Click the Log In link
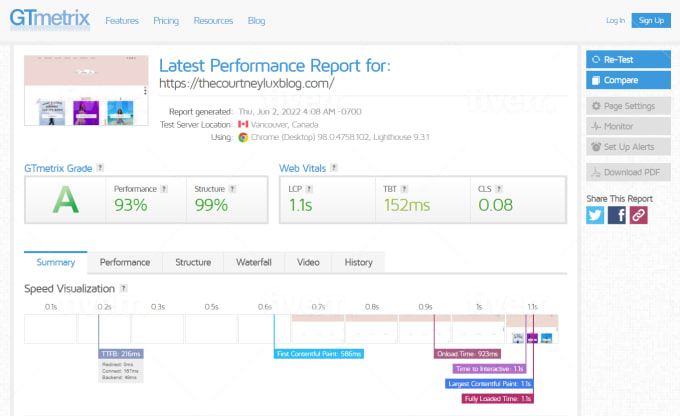The height and width of the screenshot is (416, 680). point(615,20)
